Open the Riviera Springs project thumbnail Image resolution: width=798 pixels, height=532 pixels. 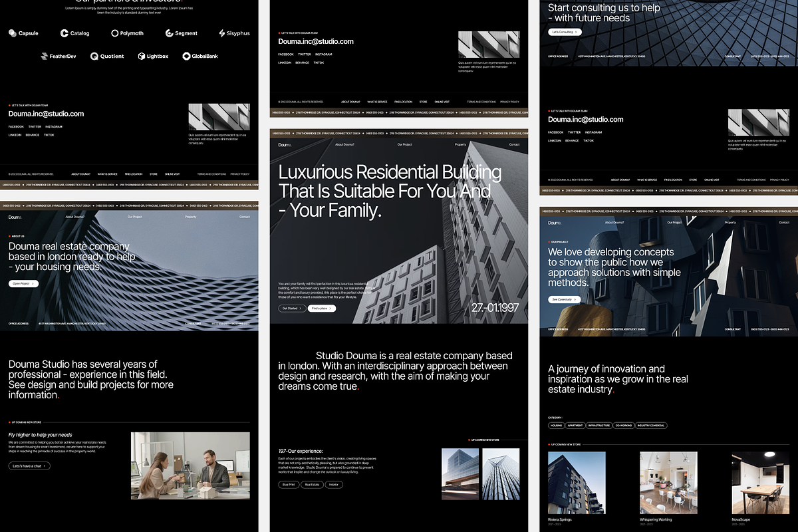click(577, 483)
